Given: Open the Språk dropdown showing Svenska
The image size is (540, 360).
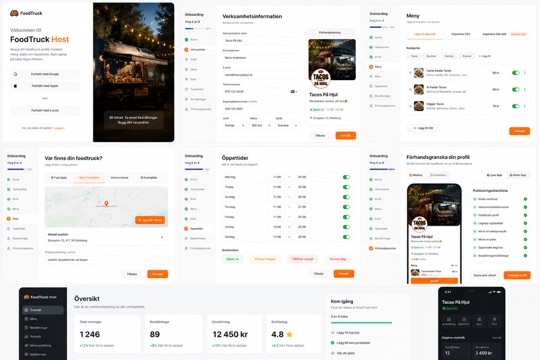Looking at the screenshot, I should [x=287, y=125].
